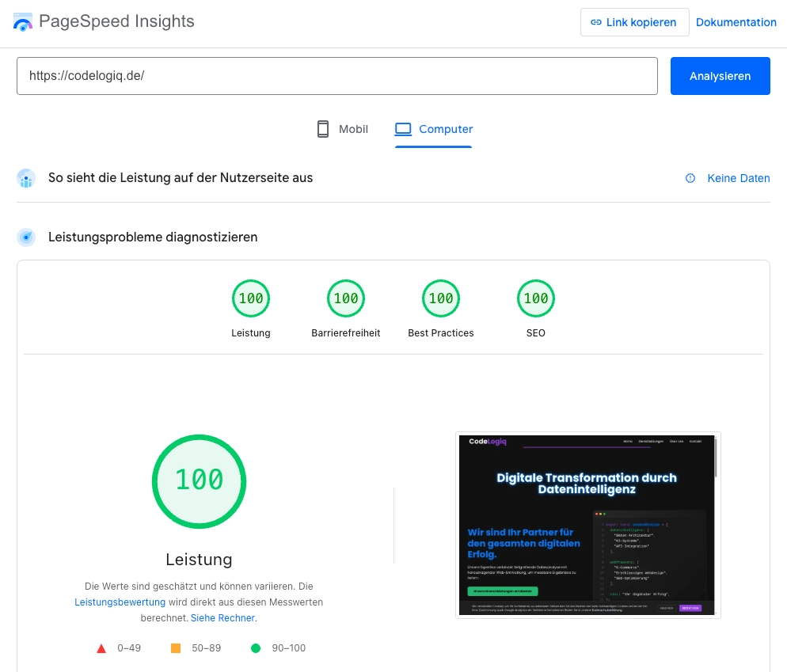
Task: Click the Barrierefreiheit score circle
Action: click(346, 298)
